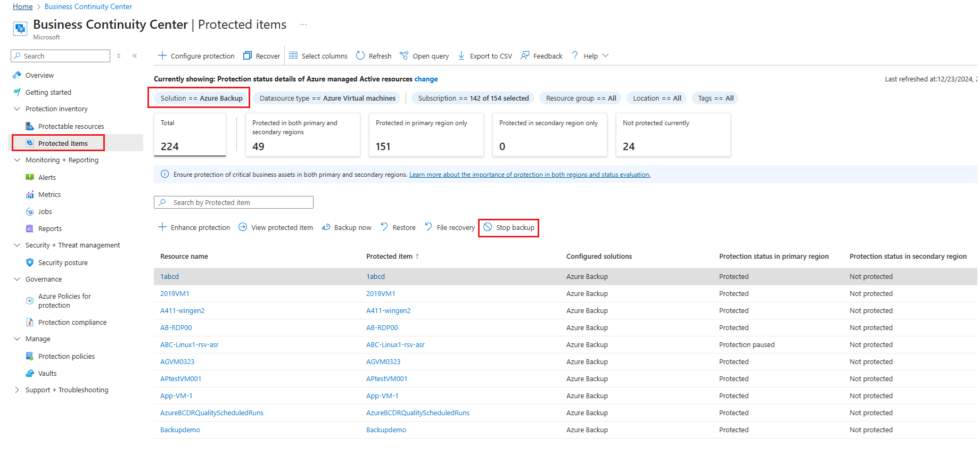Screen dimensions: 980x453
Task: Click the sidebar expand/collapse all arrows
Action: tap(119, 56)
